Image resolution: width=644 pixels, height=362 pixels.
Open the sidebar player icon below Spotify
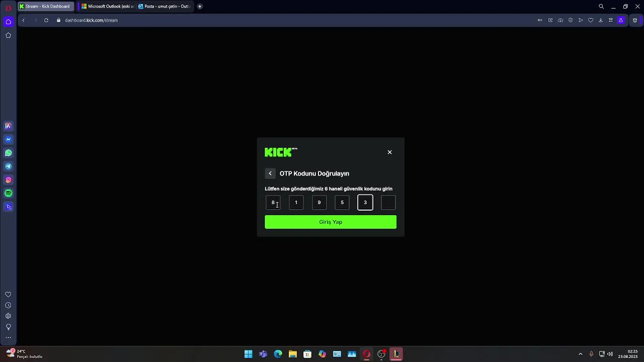point(8,207)
